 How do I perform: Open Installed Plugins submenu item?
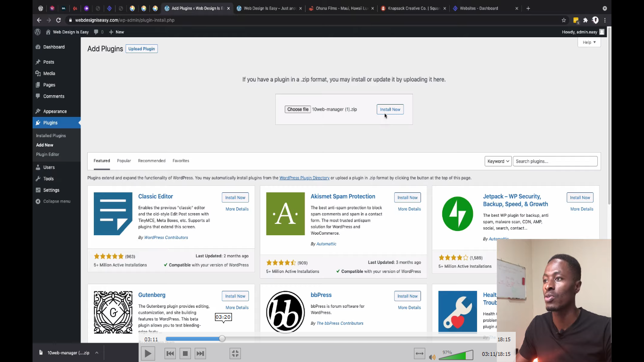(51, 136)
